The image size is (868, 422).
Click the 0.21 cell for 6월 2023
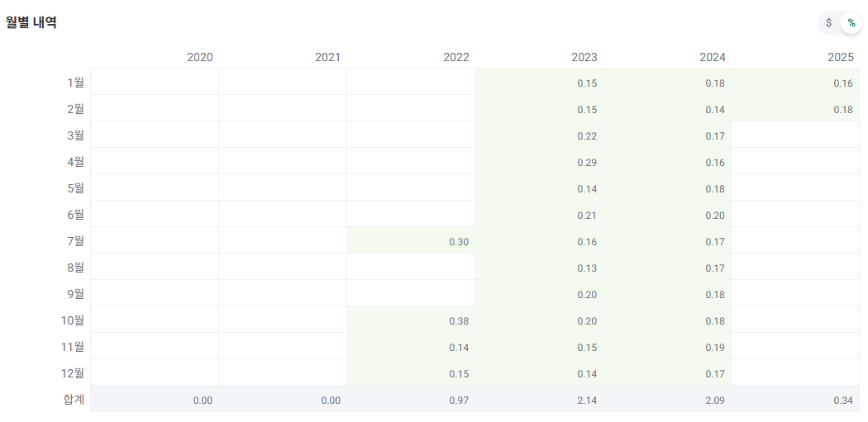tap(539, 216)
